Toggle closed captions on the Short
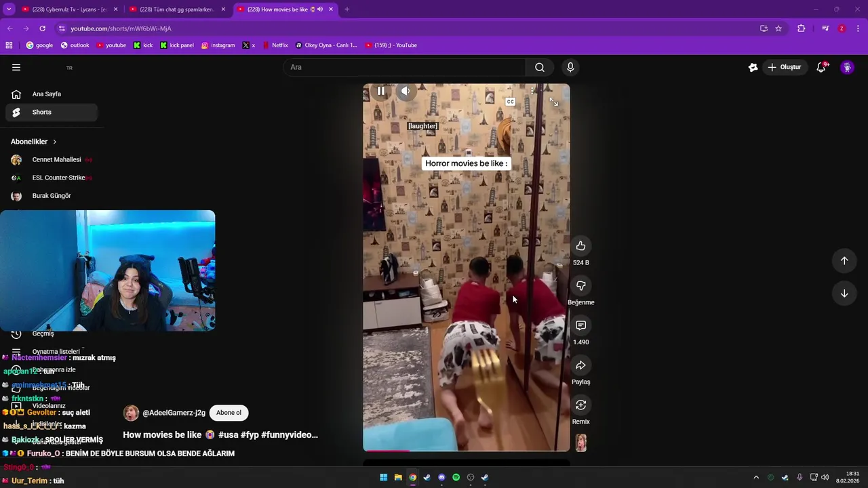 510,102
